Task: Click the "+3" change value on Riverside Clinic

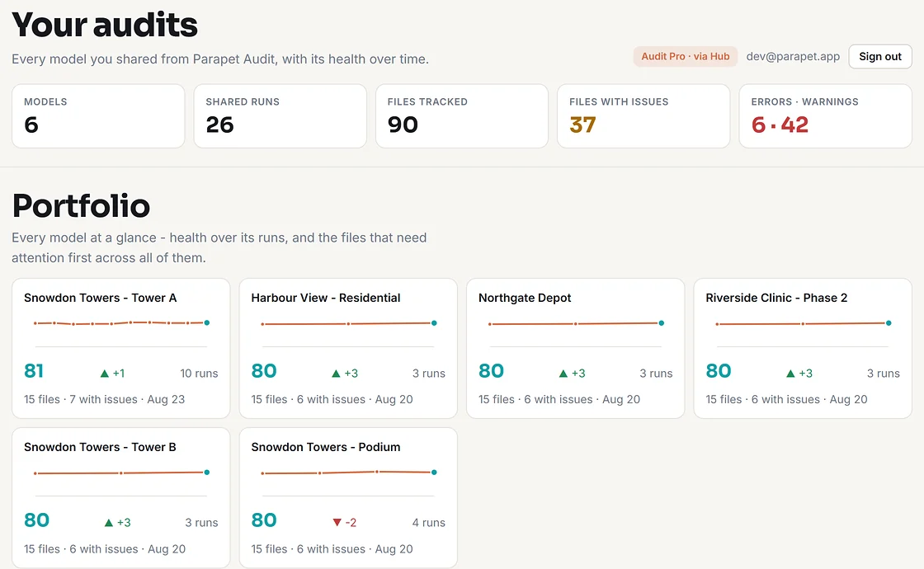Action: pyautogui.click(x=805, y=374)
